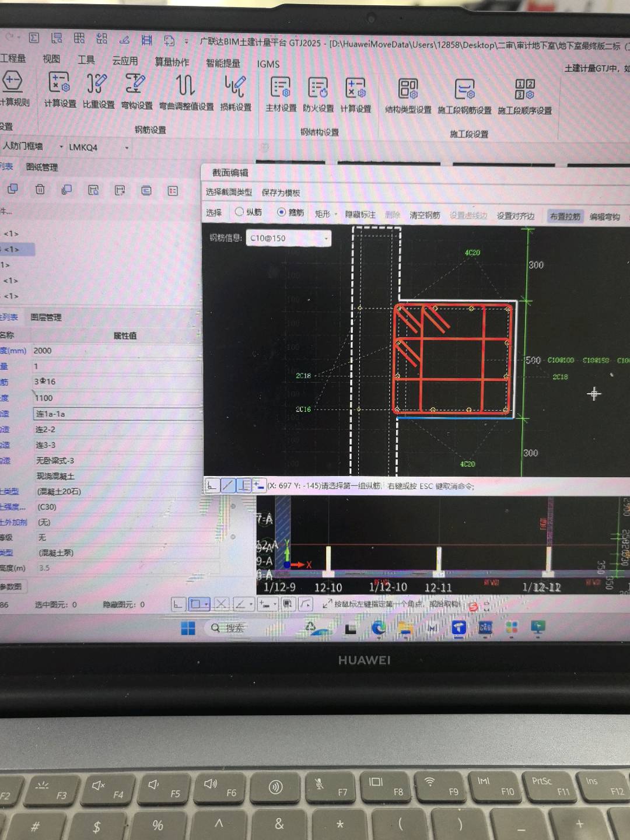Open the 损耗设置 tool

236,93
